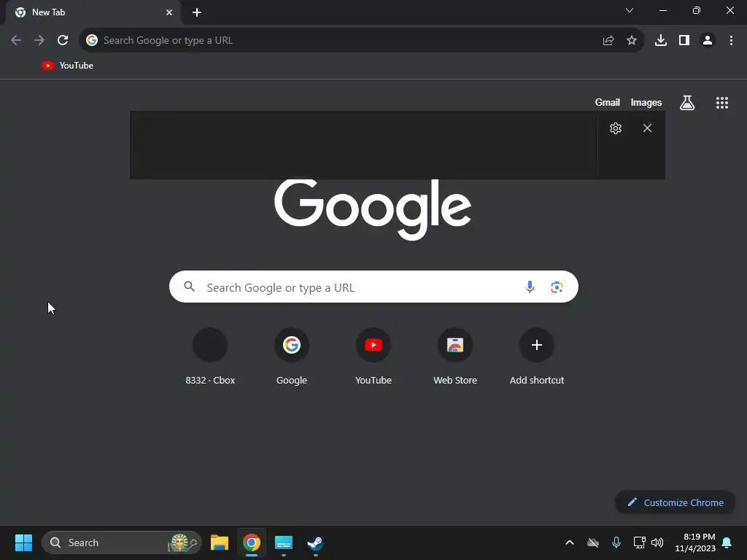The width and height of the screenshot is (747, 560).
Task: Click the share page icon in address bar
Action: (608, 41)
